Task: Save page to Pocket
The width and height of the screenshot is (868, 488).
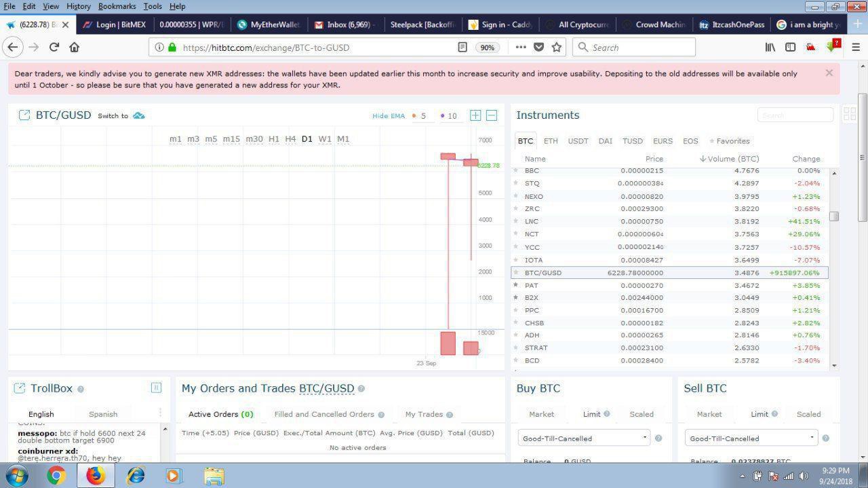Action: [x=538, y=48]
